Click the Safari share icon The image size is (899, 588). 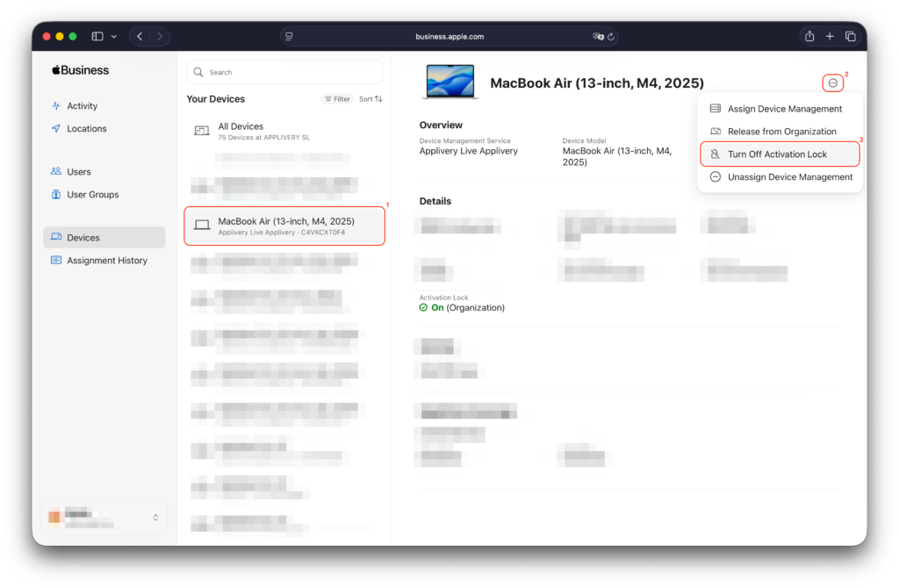pyautogui.click(x=809, y=36)
